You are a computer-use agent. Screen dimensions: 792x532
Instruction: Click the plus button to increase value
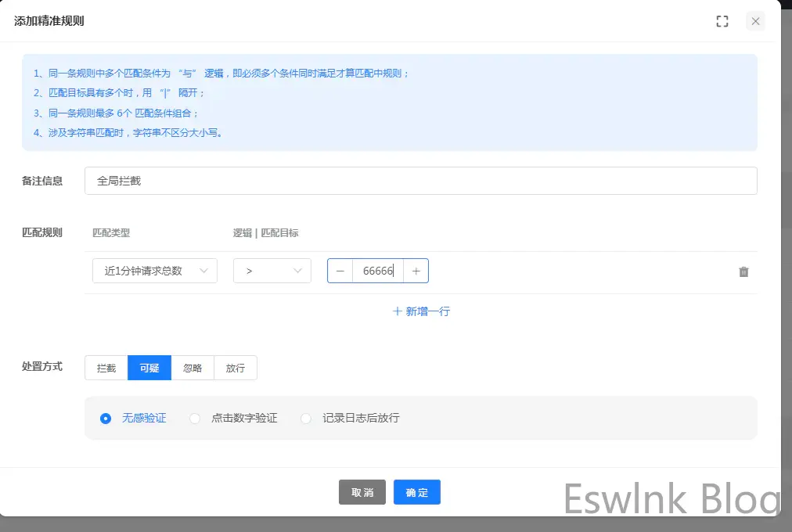pos(416,271)
